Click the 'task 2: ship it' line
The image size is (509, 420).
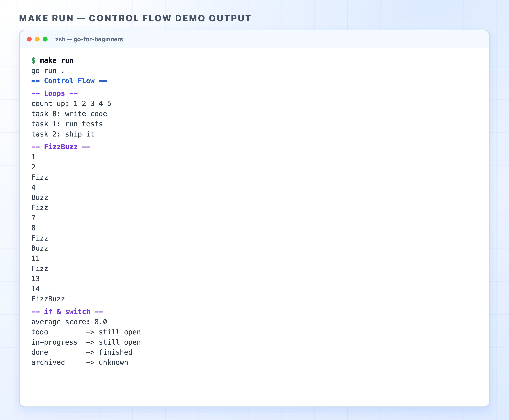click(x=63, y=134)
